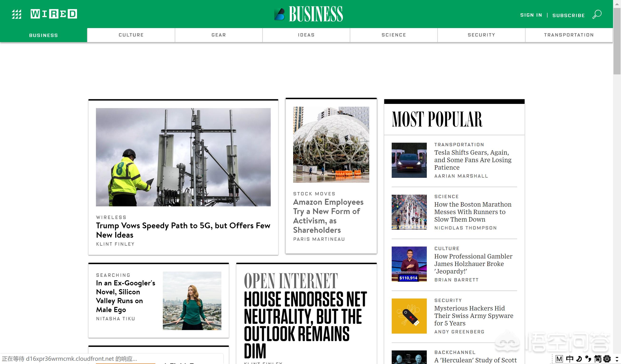Click the page vertical scrollbar thumb
The height and width of the screenshot is (364, 621).
pos(617,41)
